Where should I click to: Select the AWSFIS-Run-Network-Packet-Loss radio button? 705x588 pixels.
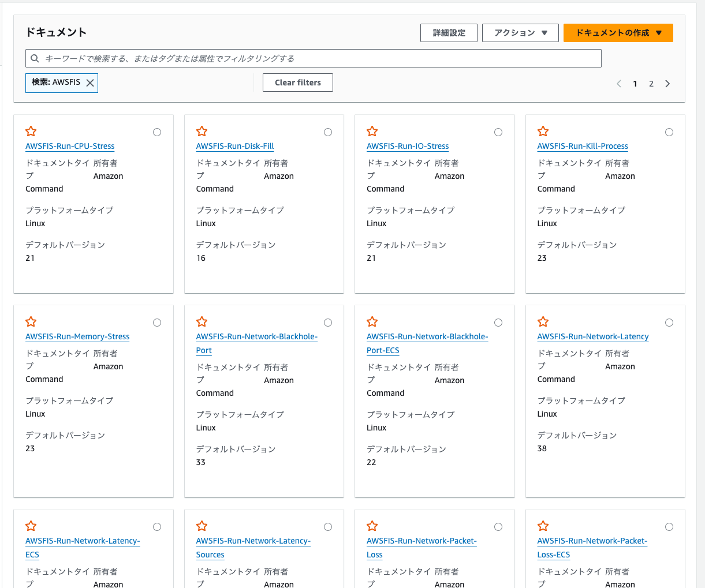[x=498, y=527]
